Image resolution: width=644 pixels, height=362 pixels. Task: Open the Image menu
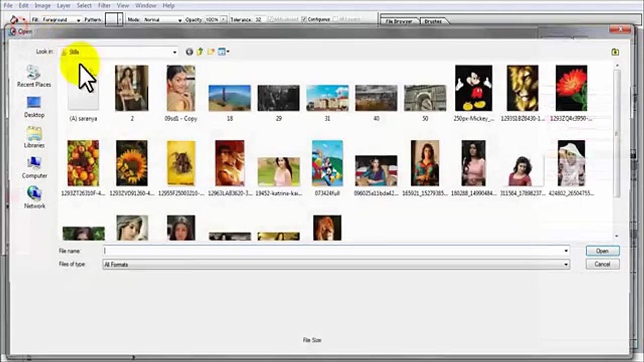click(43, 6)
